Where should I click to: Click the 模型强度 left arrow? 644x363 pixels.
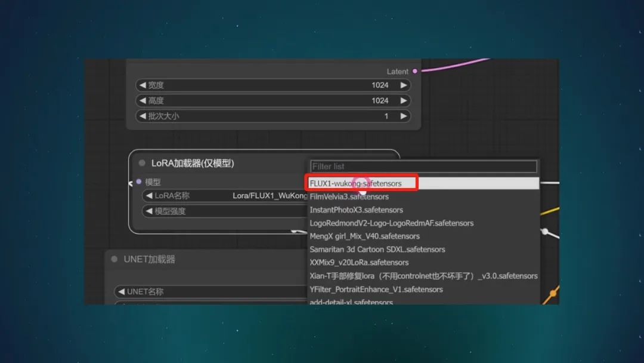(x=148, y=211)
